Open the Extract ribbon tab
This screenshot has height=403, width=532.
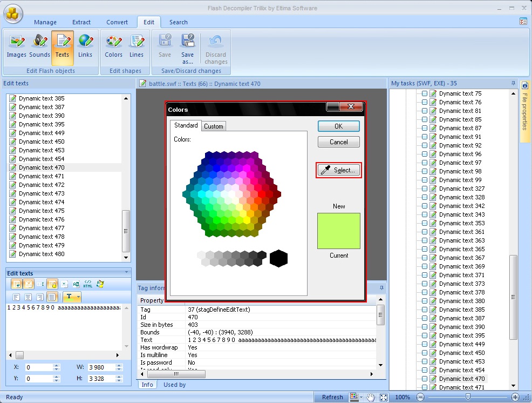(x=81, y=22)
